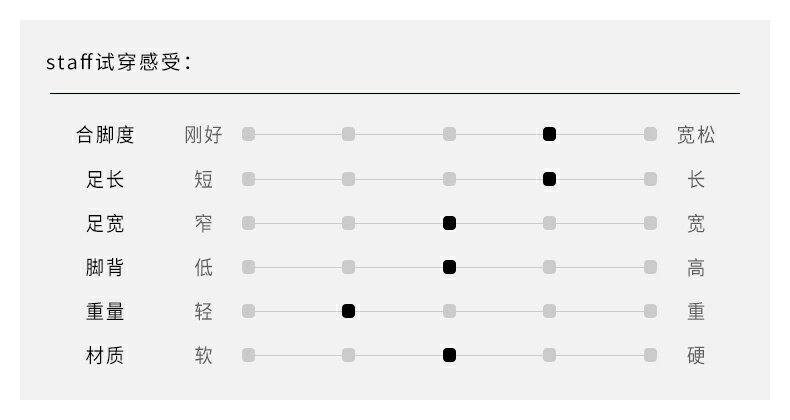Select the leftmost dot next to 短
This screenshot has width=790, height=420.
(248, 179)
